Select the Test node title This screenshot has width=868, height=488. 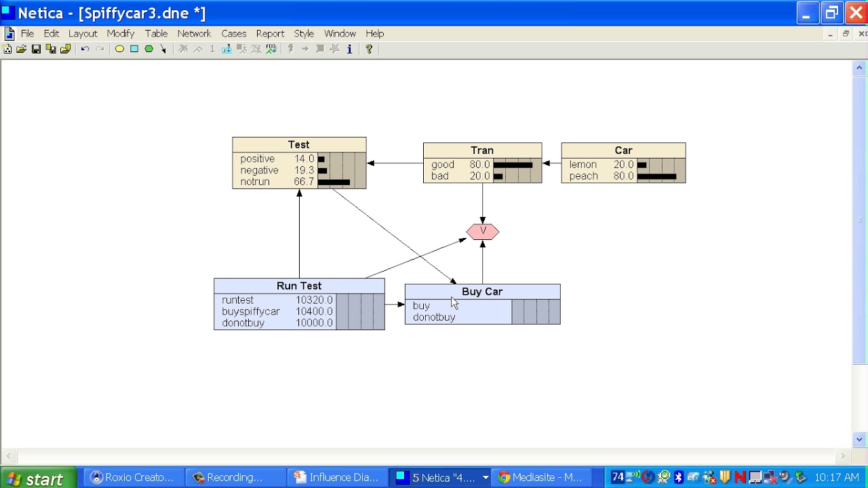pos(299,144)
